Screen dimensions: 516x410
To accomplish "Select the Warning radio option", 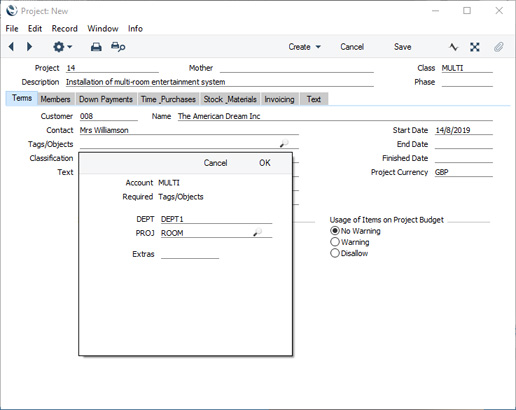I will click(335, 242).
